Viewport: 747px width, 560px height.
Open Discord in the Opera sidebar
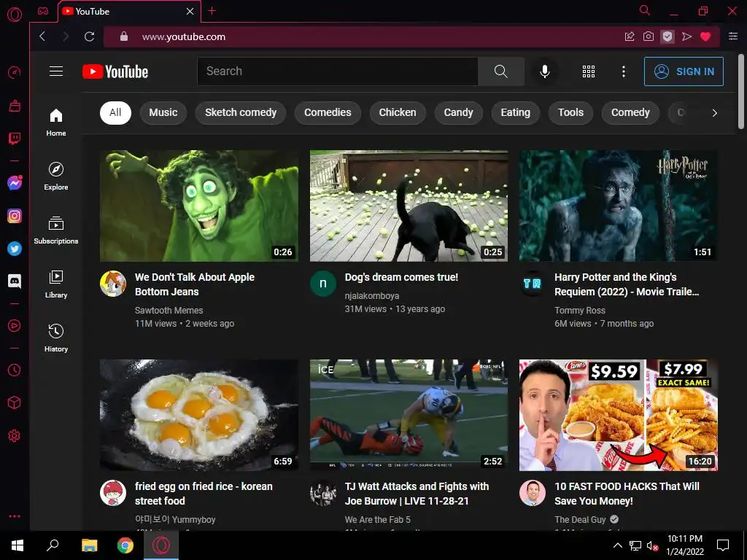point(15,281)
